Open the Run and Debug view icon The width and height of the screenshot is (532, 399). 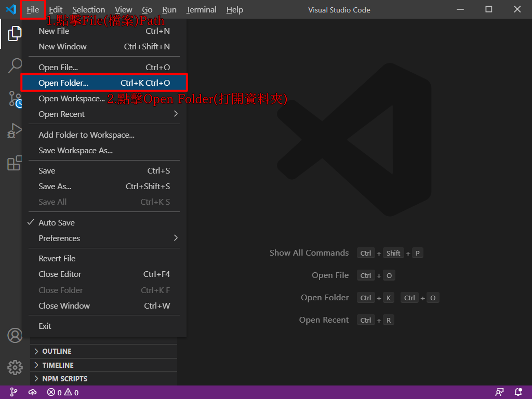tap(15, 130)
